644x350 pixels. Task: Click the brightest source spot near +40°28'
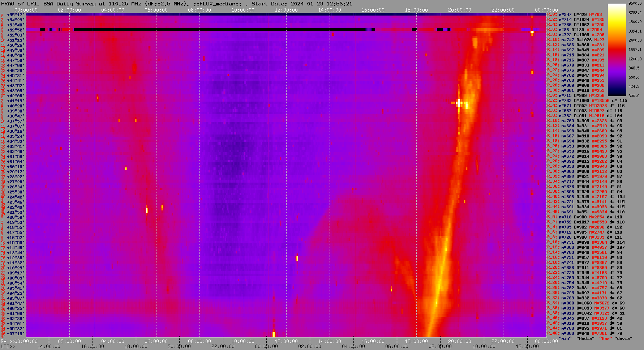coord(459,103)
